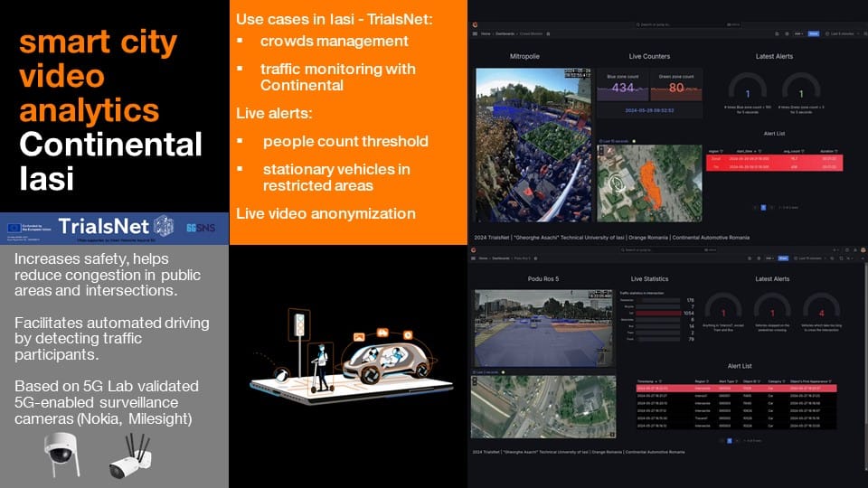
Task: Open the hamburger menu in the Podu Ros 5 dashboard
Action: (x=473, y=258)
